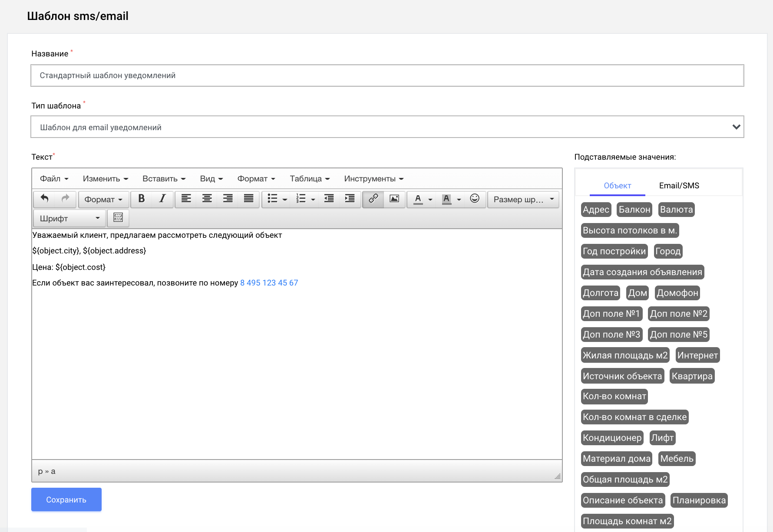Open the Размер шрифта dropdown
This screenshot has width=773, height=532.
(x=523, y=200)
